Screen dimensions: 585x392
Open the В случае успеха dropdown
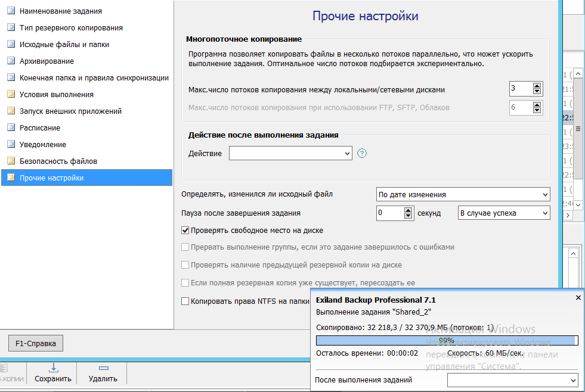click(x=503, y=213)
